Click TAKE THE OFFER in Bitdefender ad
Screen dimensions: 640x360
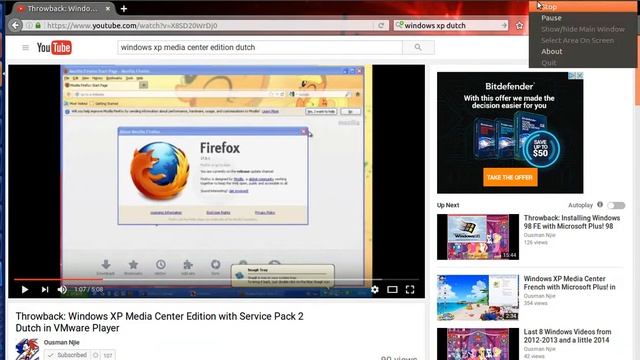coord(510,178)
